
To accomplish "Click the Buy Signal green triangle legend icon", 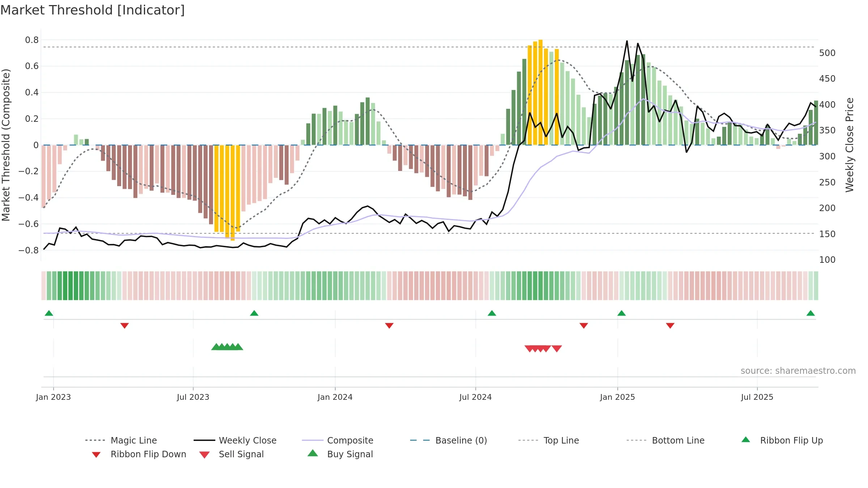I will (x=313, y=453).
